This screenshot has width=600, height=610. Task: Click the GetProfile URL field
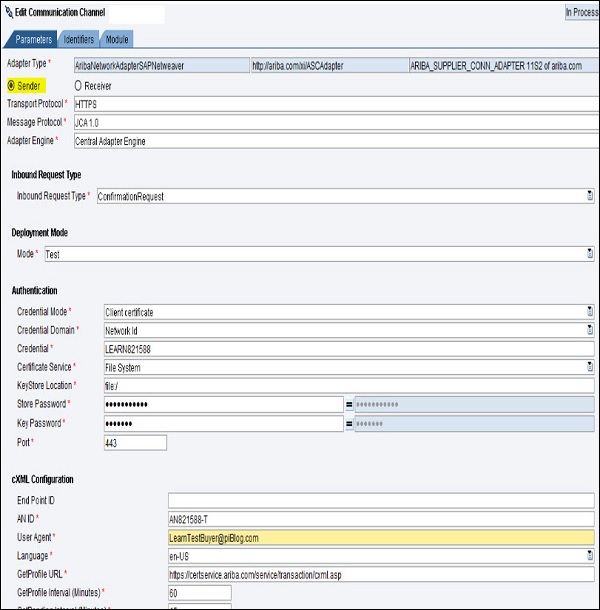(380, 574)
